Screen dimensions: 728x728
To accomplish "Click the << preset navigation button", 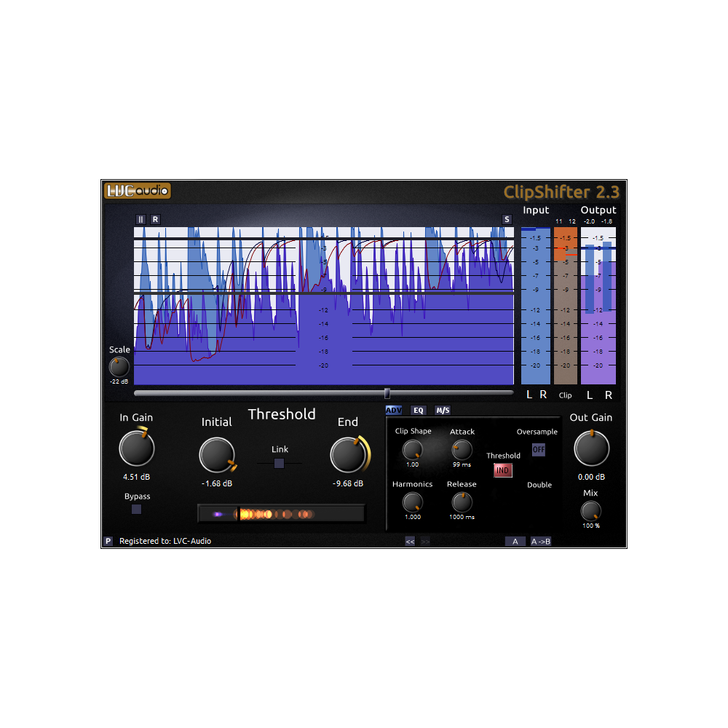I will click(411, 541).
